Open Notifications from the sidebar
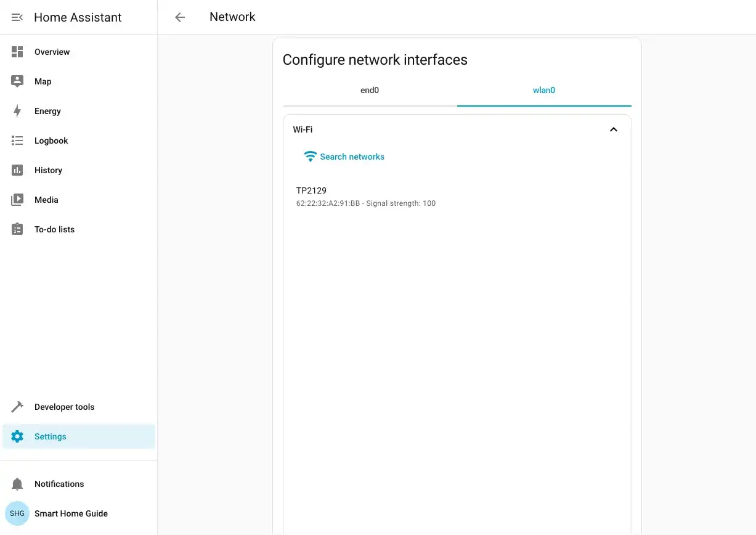 coord(79,484)
